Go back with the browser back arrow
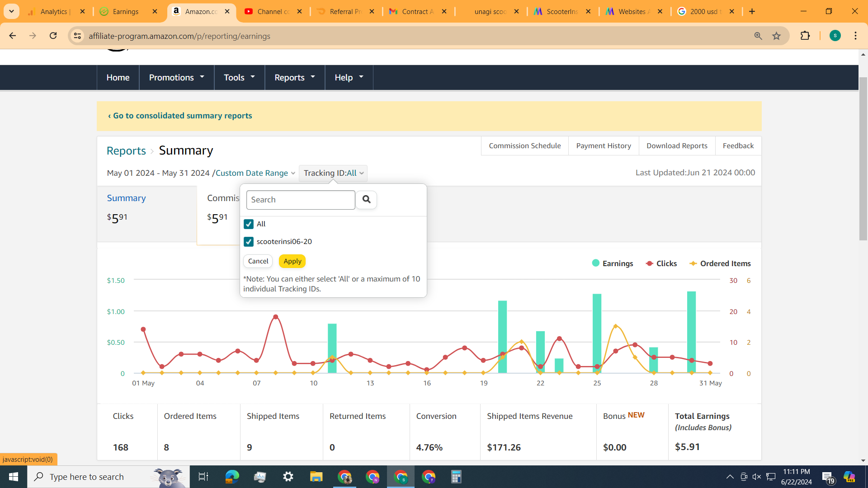Screen dimensions: 868x488 tap(12, 36)
